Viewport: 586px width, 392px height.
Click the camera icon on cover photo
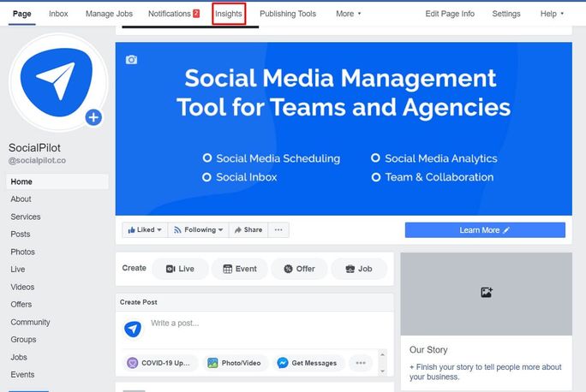tap(131, 60)
